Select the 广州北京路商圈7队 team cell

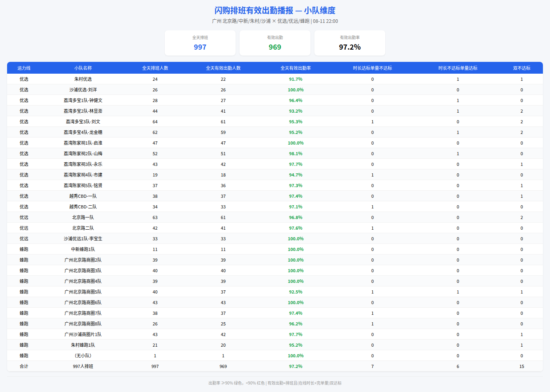[83, 313]
